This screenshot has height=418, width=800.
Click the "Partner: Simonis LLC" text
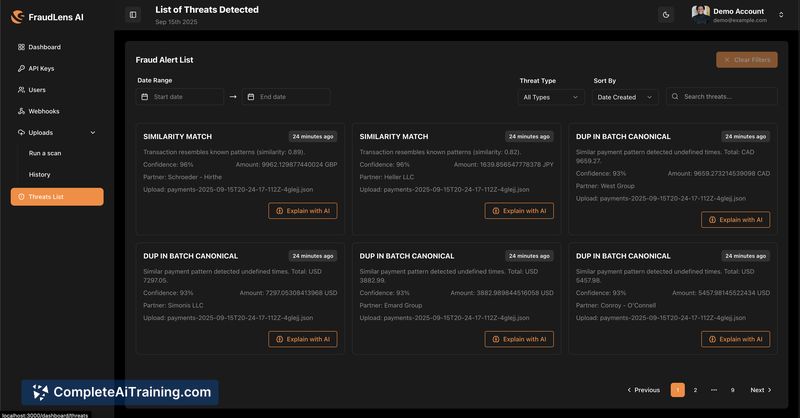point(173,305)
